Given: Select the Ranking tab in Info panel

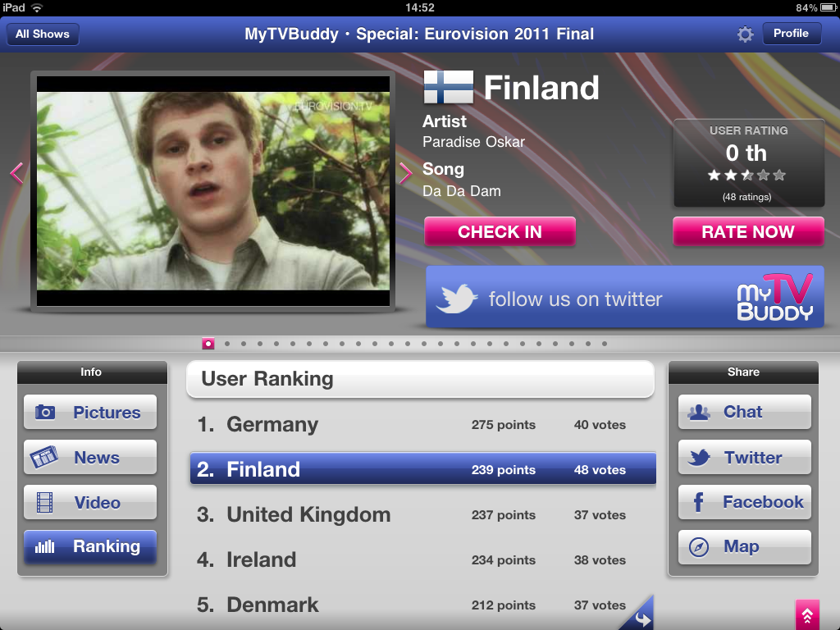Looking at the screenshot, I should click(x=90, y=547).
